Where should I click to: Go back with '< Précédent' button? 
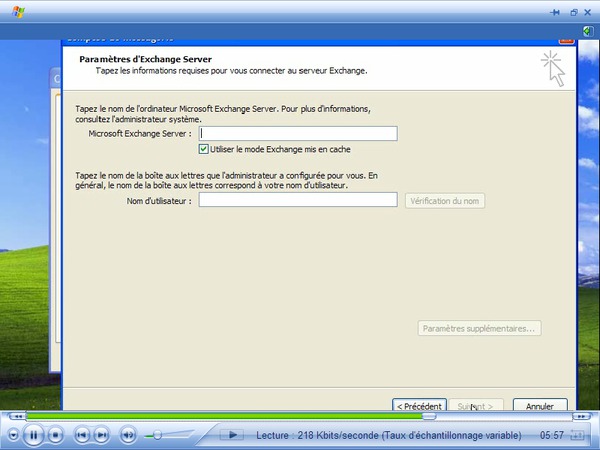tap(419, 405)
